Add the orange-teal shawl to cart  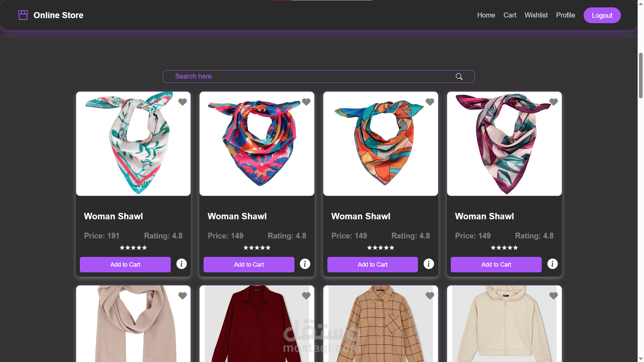pyautogui.click(x=373, y=265)
